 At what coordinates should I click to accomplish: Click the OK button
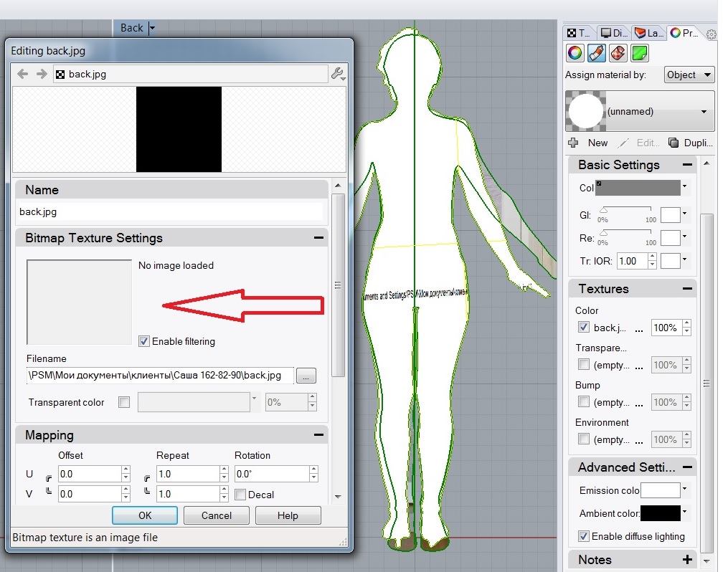[x=145, y=515]
